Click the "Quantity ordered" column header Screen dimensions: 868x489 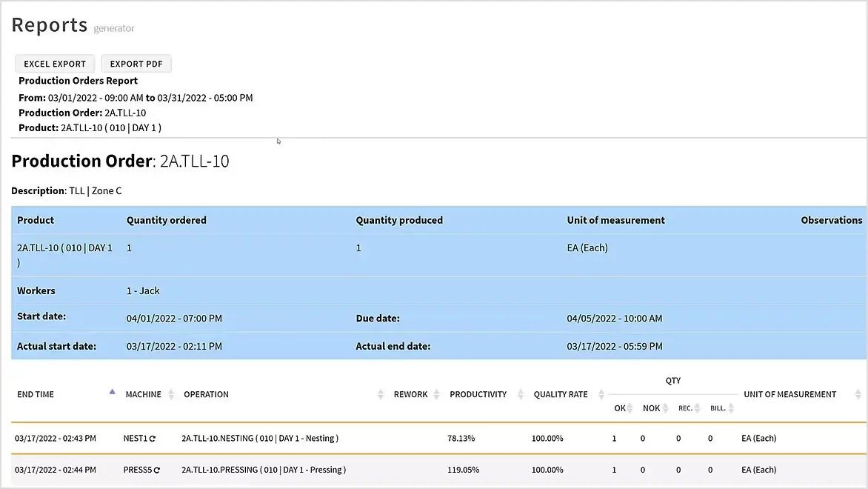(x=166, y=220)
